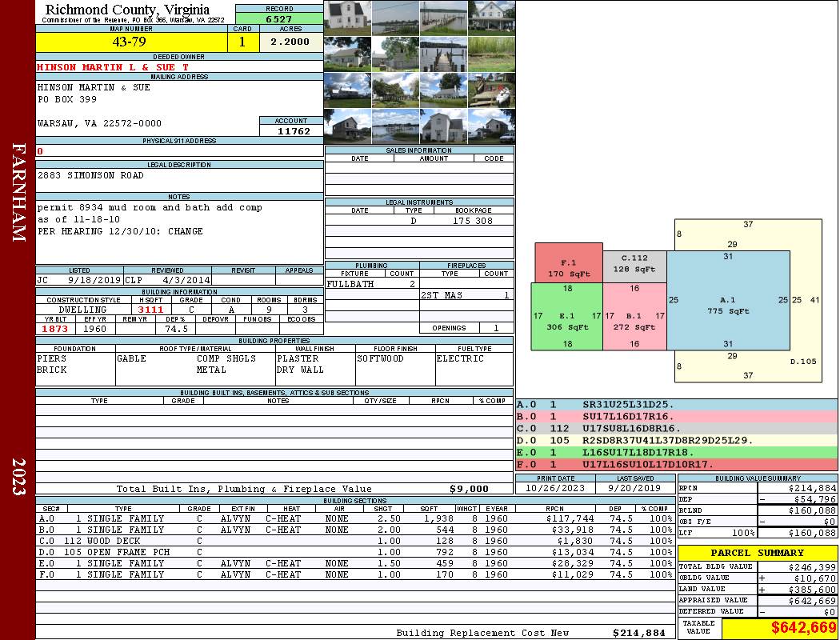Viewport: 840px width, 640px height.
Task: Click deeded owner HINSON MARTIN L & SUE T
Action: coord(113,67)
